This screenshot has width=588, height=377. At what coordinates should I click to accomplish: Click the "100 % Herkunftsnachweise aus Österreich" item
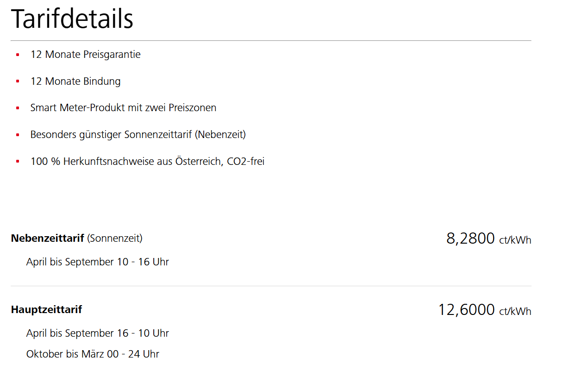147,162
